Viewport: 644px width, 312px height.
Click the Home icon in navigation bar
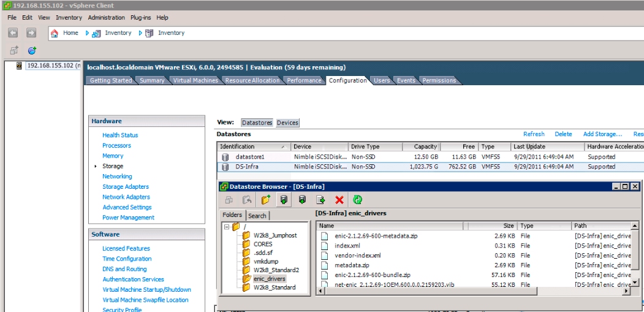55,33
